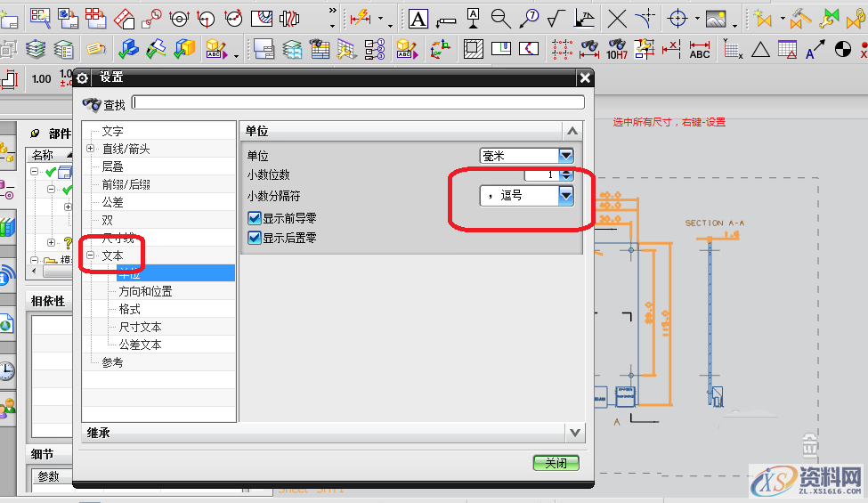
Task: Select the ABC dimension text icon
Action: click(700, 50)
